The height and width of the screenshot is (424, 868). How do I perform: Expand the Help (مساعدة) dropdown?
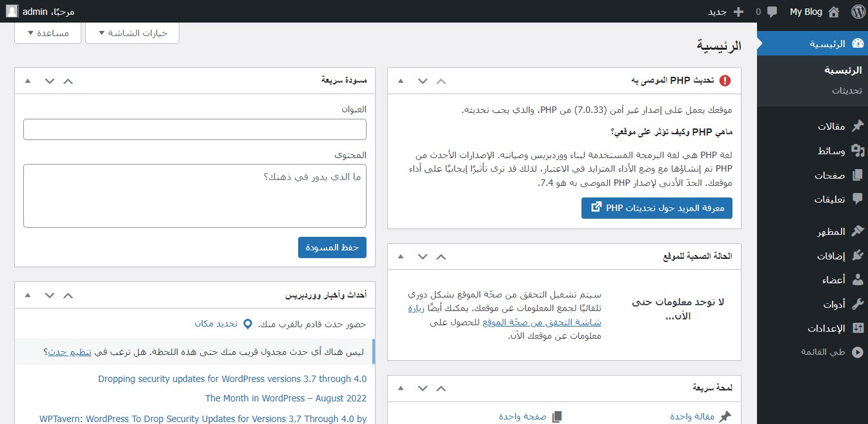coord(47,33)
